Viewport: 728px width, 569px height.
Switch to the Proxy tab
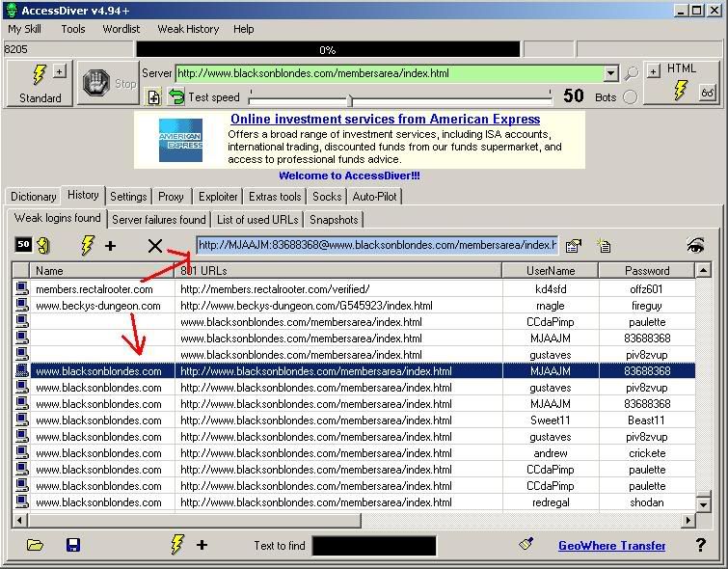point(171,197)
